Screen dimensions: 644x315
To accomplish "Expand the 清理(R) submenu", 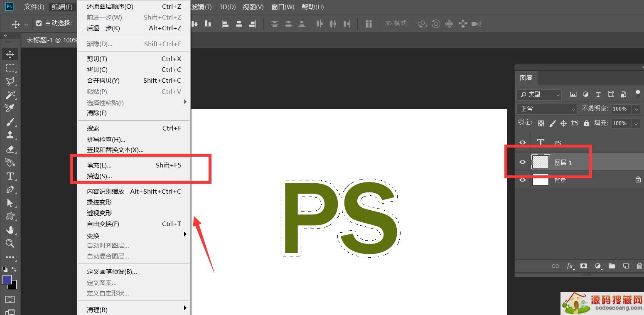I will (x=134, y=310).
